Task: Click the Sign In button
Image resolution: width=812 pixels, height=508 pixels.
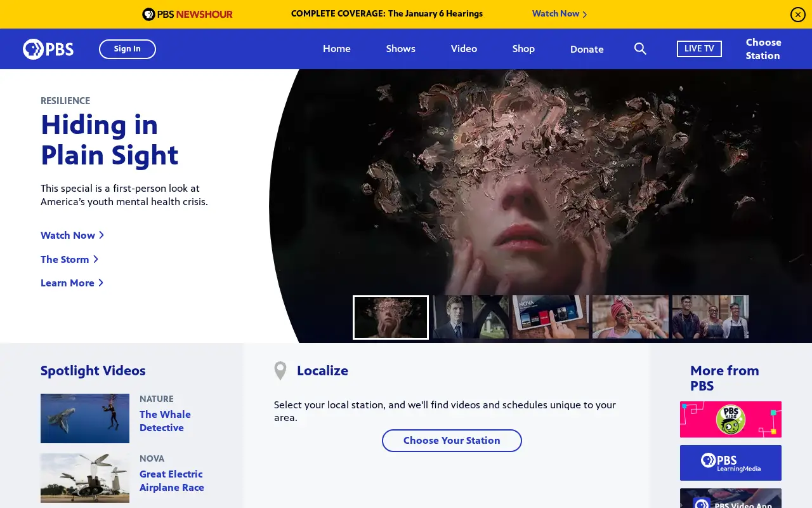Action: coord(128,49)
